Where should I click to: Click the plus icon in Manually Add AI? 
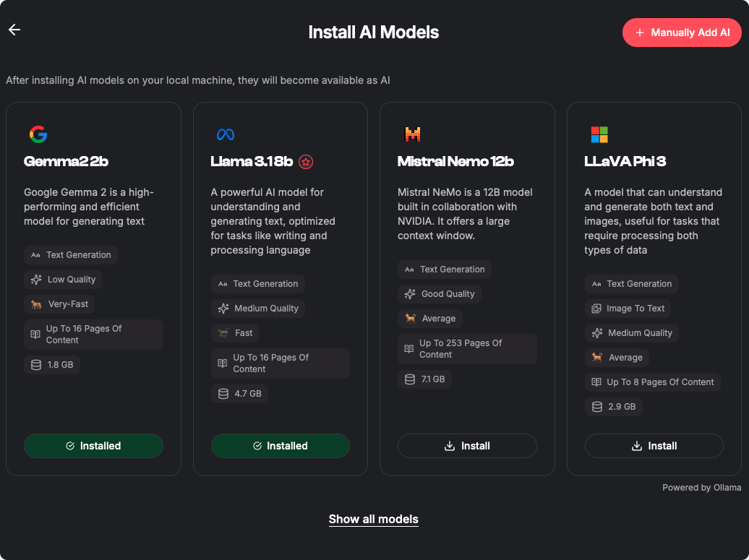[x=640, y=33]
